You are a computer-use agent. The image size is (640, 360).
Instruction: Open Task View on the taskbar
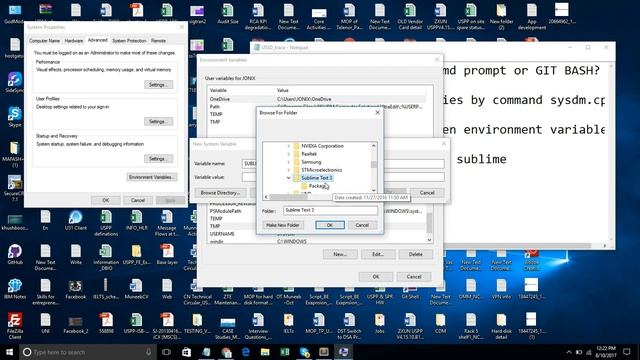166,352
